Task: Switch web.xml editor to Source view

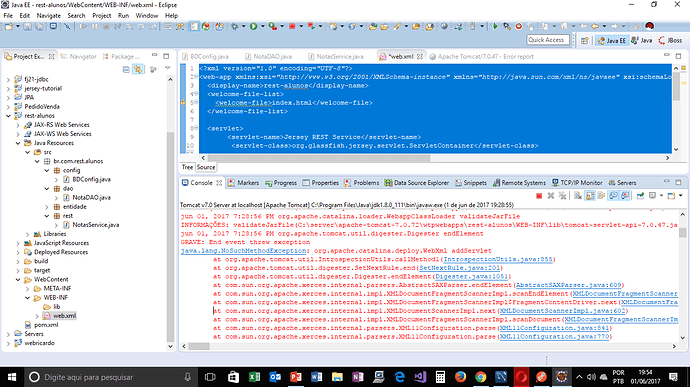Action: coord(206,167)
